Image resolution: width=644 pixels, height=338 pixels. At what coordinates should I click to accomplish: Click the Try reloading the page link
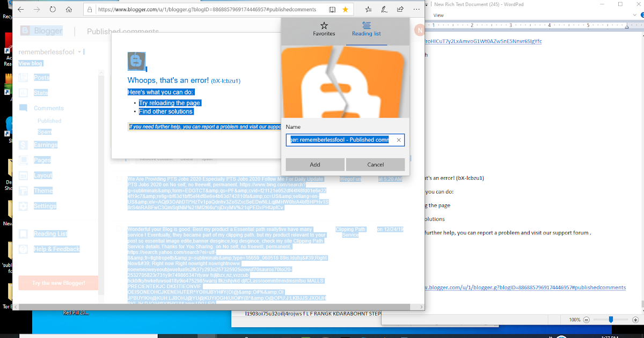[x=170, y=103]
